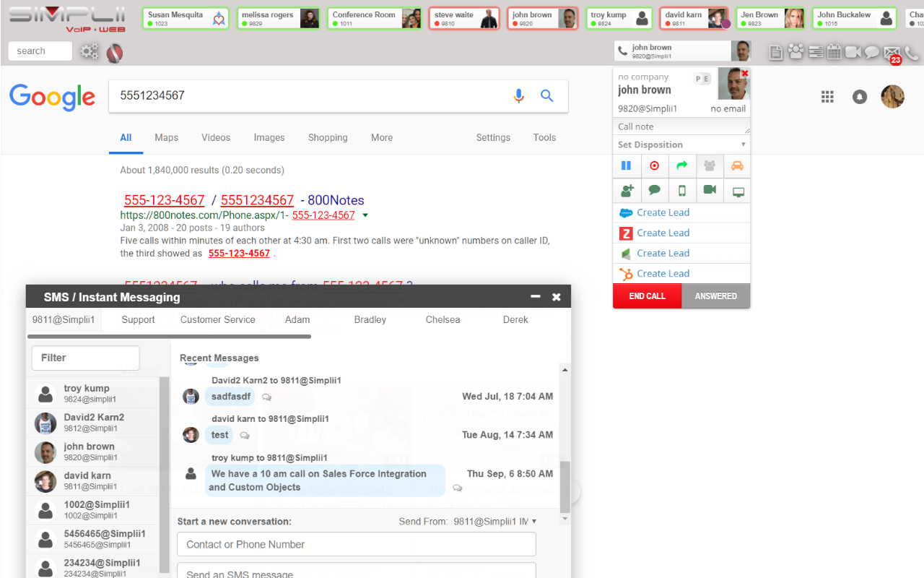Toggle the P E switch on call card
This screenshot has width=924, height=578.
click(x=702, y=79)
